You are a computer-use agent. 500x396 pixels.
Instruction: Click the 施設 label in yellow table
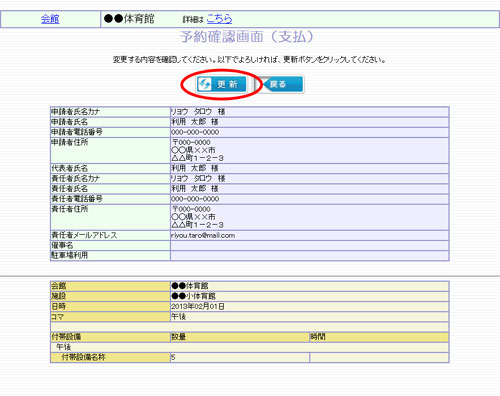[x=58, y=296]
